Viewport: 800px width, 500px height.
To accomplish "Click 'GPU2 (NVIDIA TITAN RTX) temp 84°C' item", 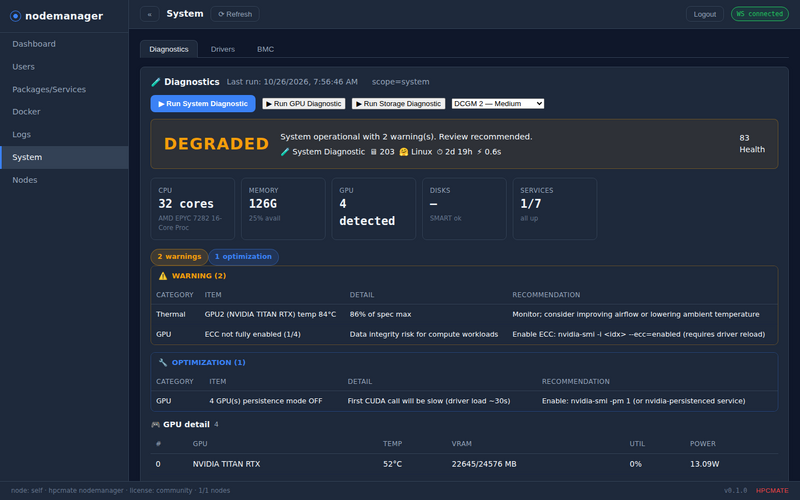I will pos(270,314).
